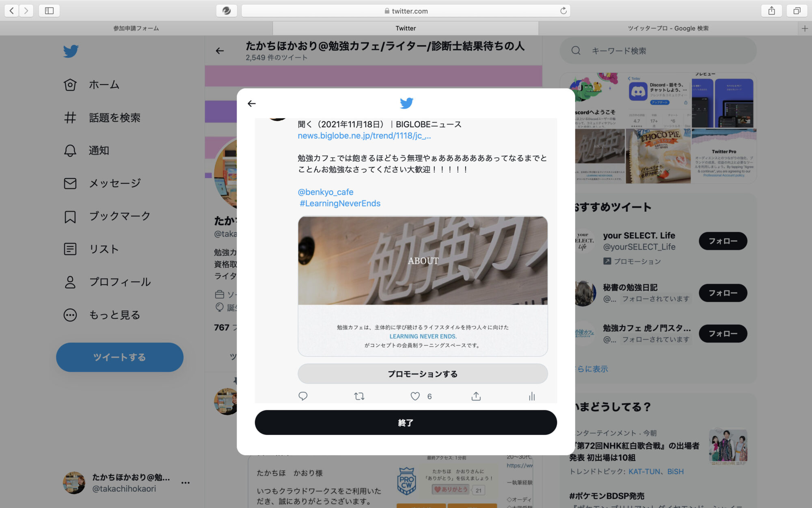This screenshot has width=812, height=508.
Task: Click the profile header back arrow
Action: (x=220, y=51)
